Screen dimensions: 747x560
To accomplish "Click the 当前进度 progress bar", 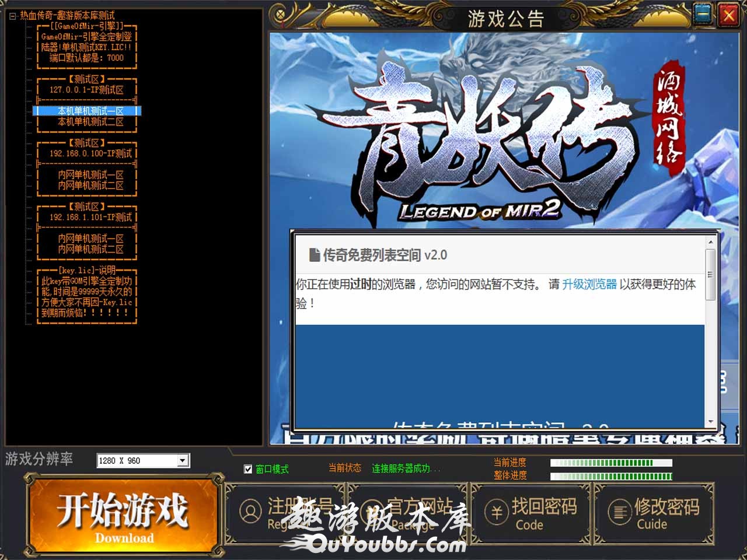I will pos(611,463).
